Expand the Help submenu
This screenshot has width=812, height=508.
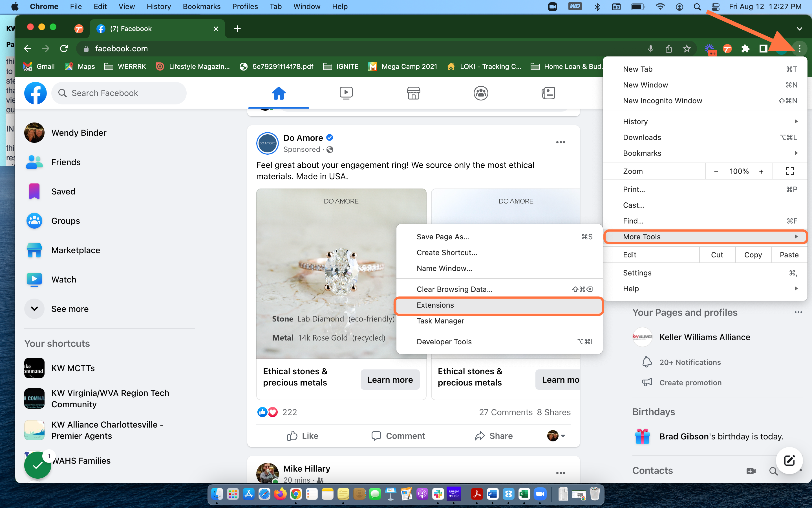pyautogui.click(x=705, y=289)
